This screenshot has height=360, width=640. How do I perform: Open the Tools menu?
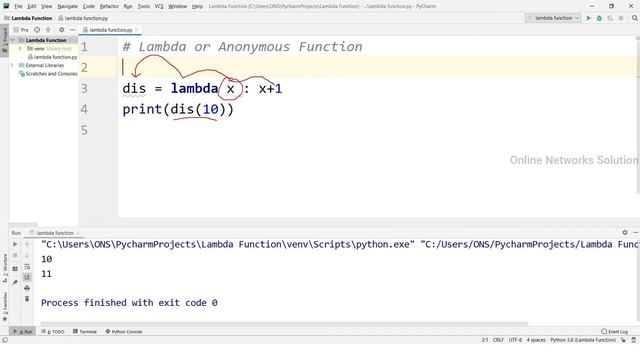pos(143,6)
